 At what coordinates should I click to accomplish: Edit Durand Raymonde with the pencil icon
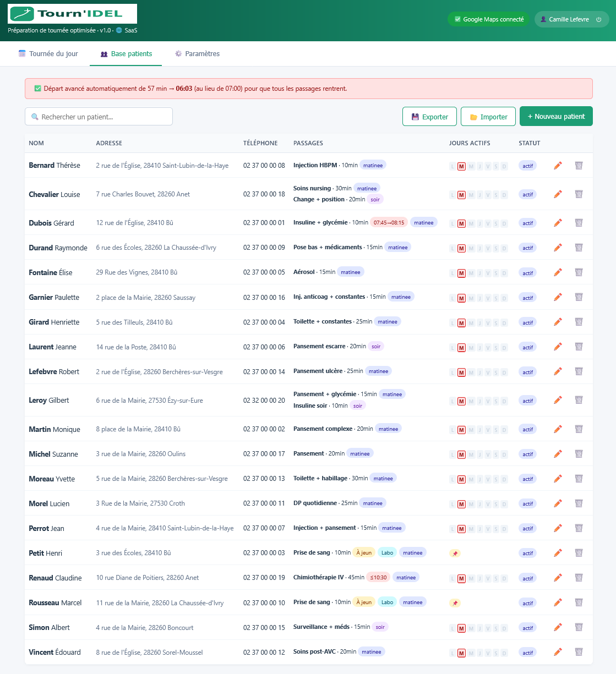pyautogui.click(x=558, y=248)
